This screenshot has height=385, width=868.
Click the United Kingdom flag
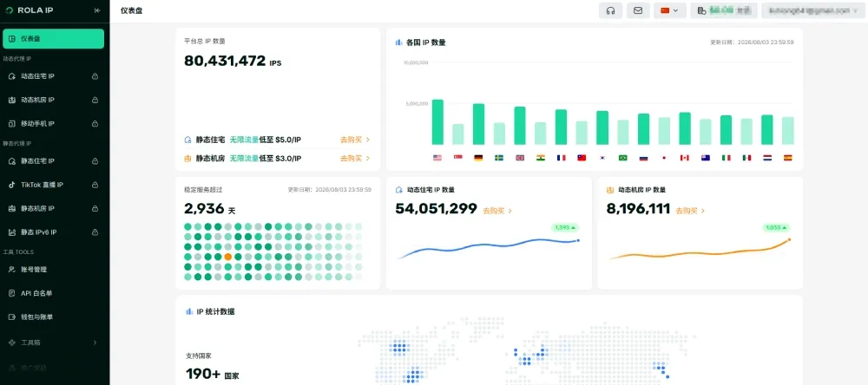click(520, 158)
